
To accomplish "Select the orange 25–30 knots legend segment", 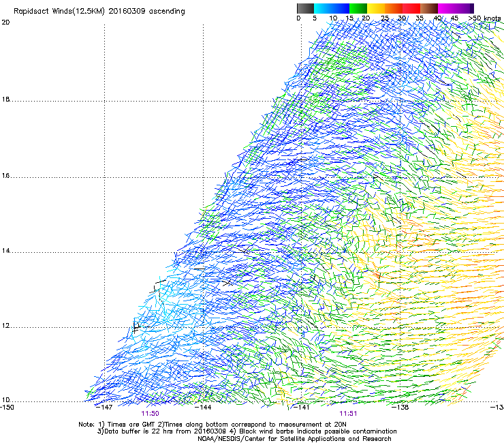I will coord(394,8).
